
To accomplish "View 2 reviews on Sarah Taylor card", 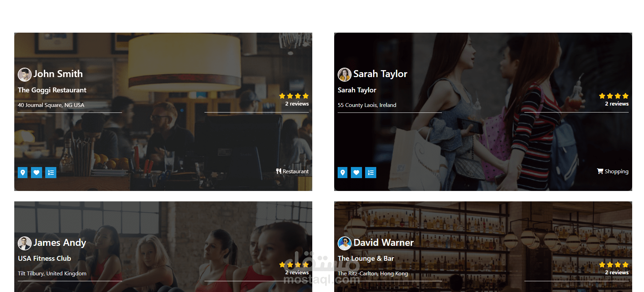I will 617,104.
